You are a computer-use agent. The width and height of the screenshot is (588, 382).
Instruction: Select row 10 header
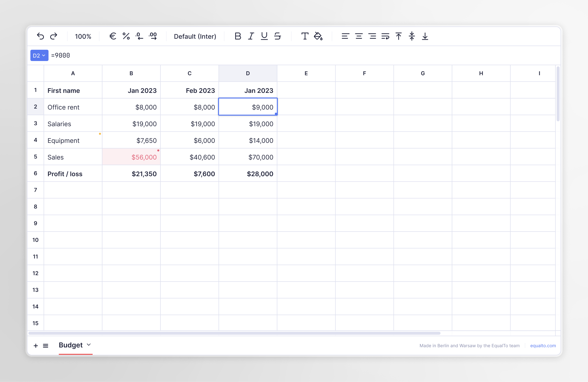click(36, 240)
